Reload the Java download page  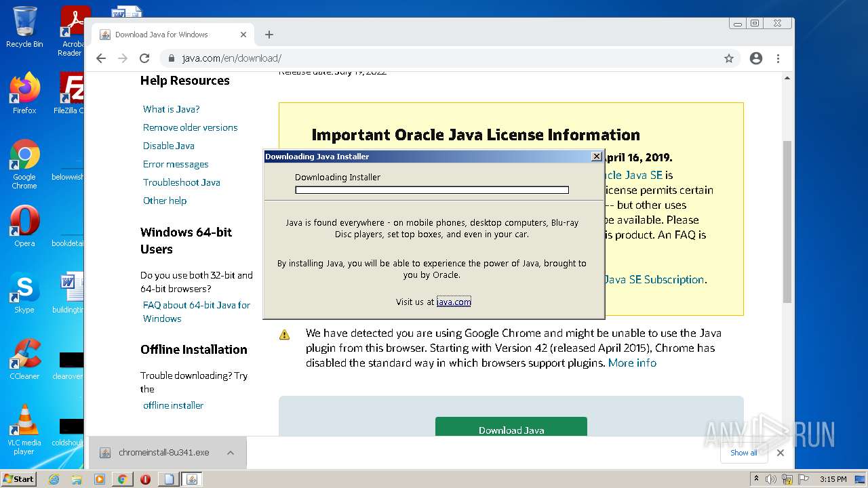click(144, 58)
